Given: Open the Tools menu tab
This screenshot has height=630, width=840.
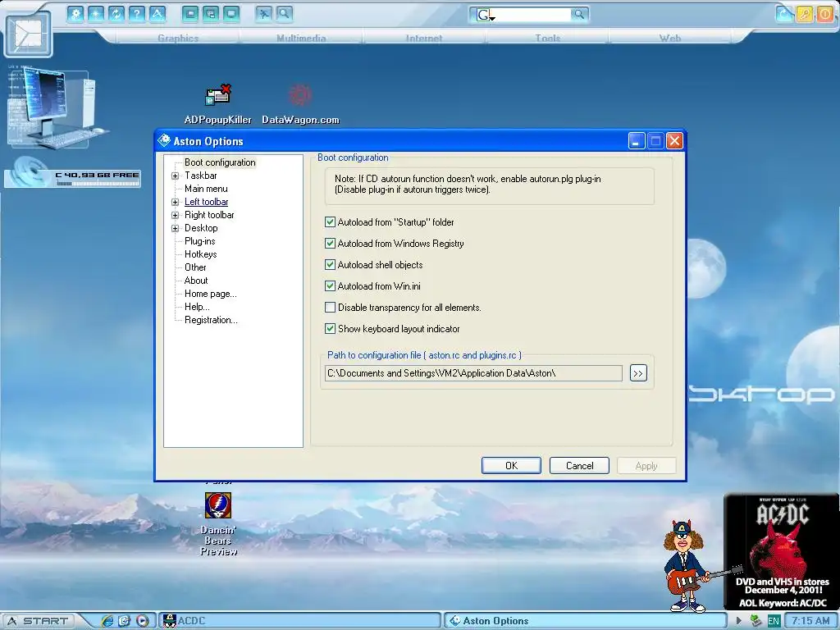Looking at the screenshot, I should click(547, 38).
